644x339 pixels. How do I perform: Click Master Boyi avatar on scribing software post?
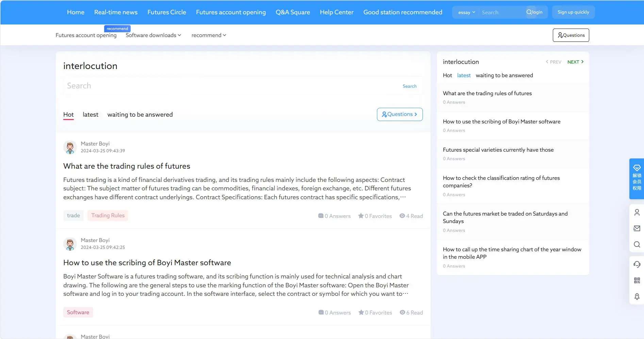pos(70,244)
